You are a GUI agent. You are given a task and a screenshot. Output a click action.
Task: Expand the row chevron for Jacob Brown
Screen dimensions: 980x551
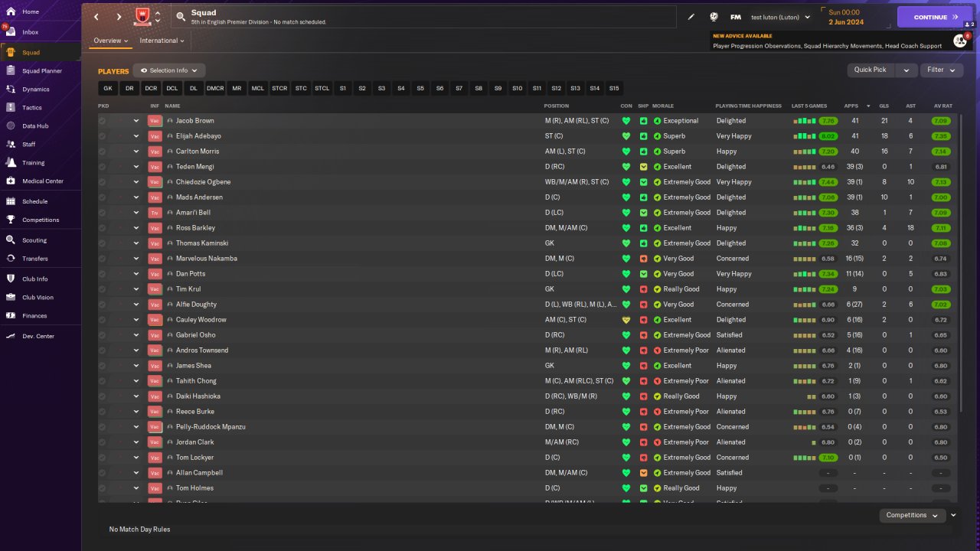coord(136,121)
